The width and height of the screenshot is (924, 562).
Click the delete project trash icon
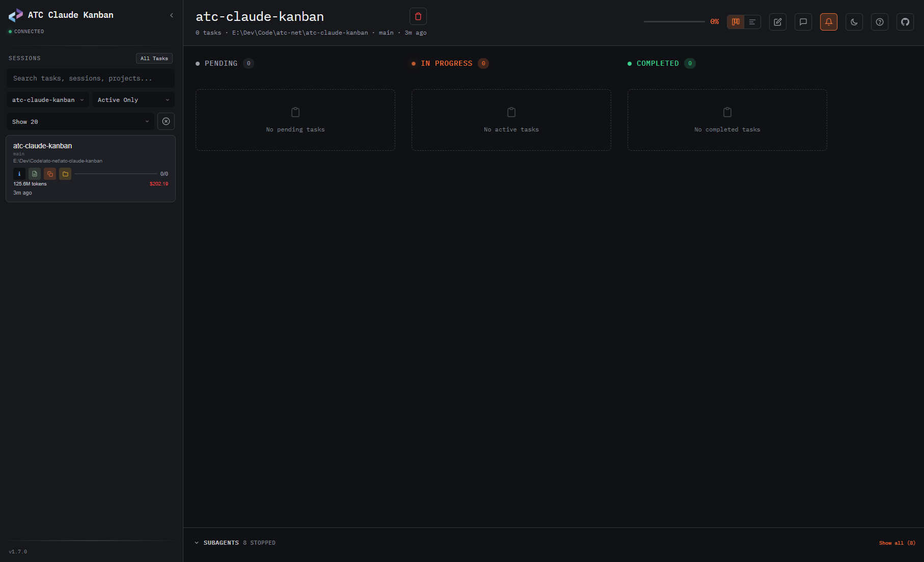pyautogui.click(x=418, y=16)
